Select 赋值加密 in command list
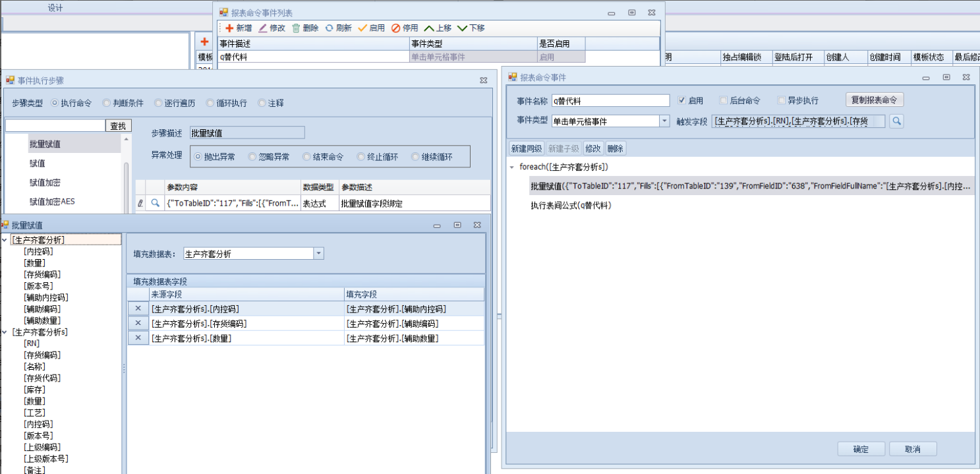Screen dimensions: 980x474 click(45, 183)
